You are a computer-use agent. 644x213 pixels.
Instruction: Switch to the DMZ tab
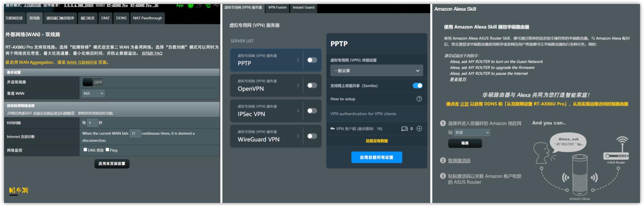[105, 18]
